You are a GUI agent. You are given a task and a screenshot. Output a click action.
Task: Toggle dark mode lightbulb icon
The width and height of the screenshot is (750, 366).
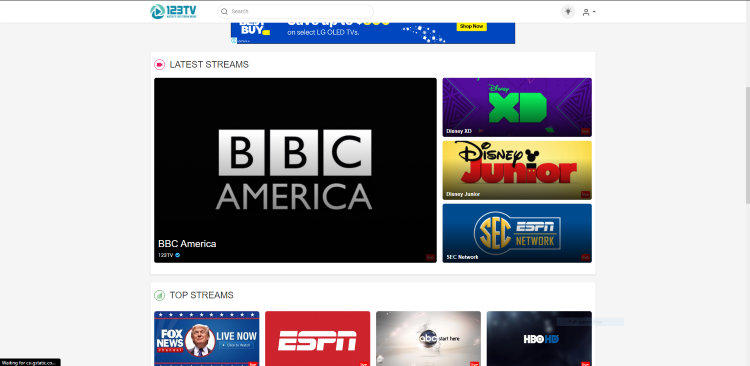pyautogui.click(x=568, y=11)
